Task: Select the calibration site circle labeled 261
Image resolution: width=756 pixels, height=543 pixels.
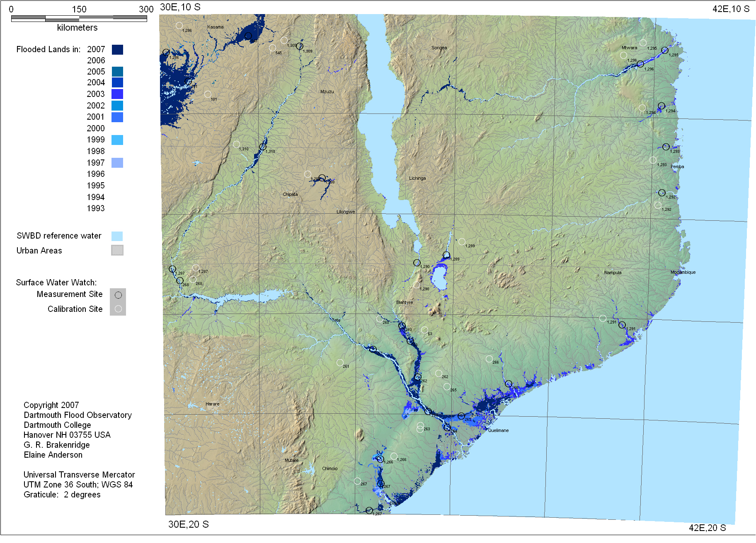Action: click(x=340, y=362)
